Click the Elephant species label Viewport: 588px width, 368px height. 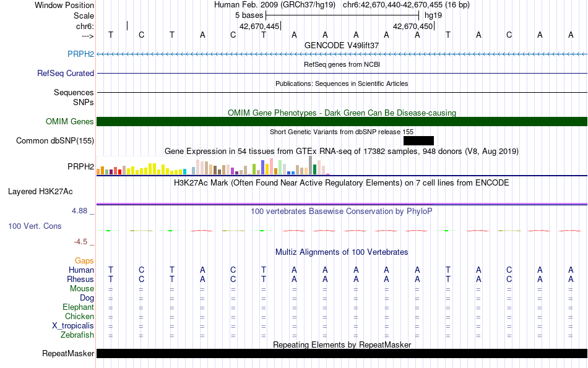coord(78,307)
